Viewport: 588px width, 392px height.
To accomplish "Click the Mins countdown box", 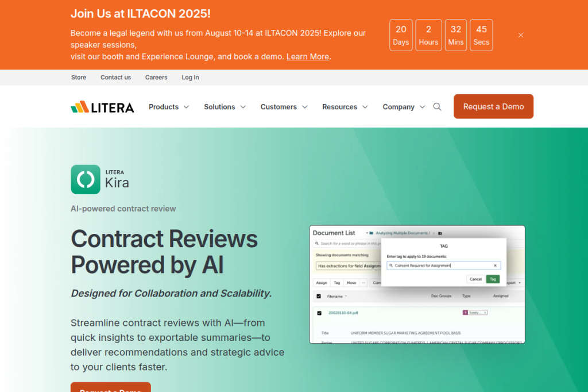I will pyautogui.click(x=455, y=35).
